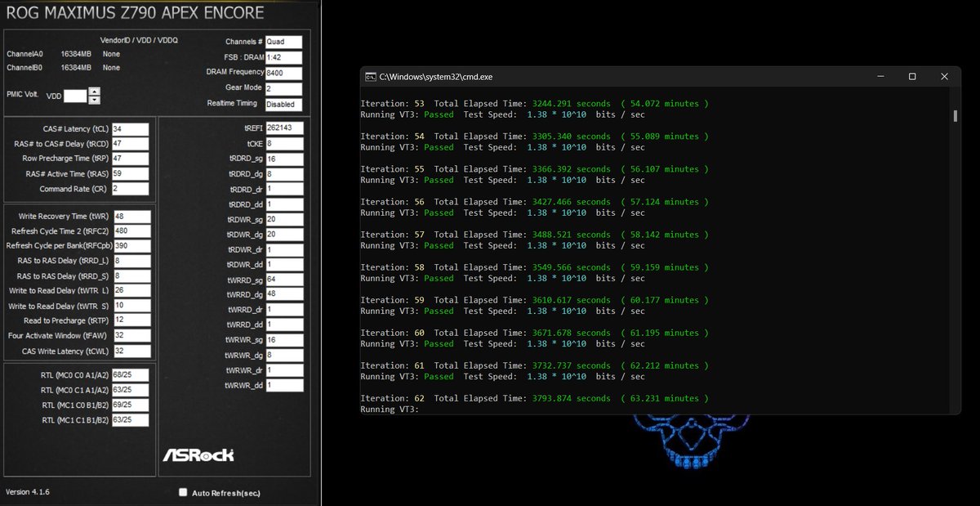
Task: Select the DRAM Frequency field showing 8400
Action: (283, 73)
